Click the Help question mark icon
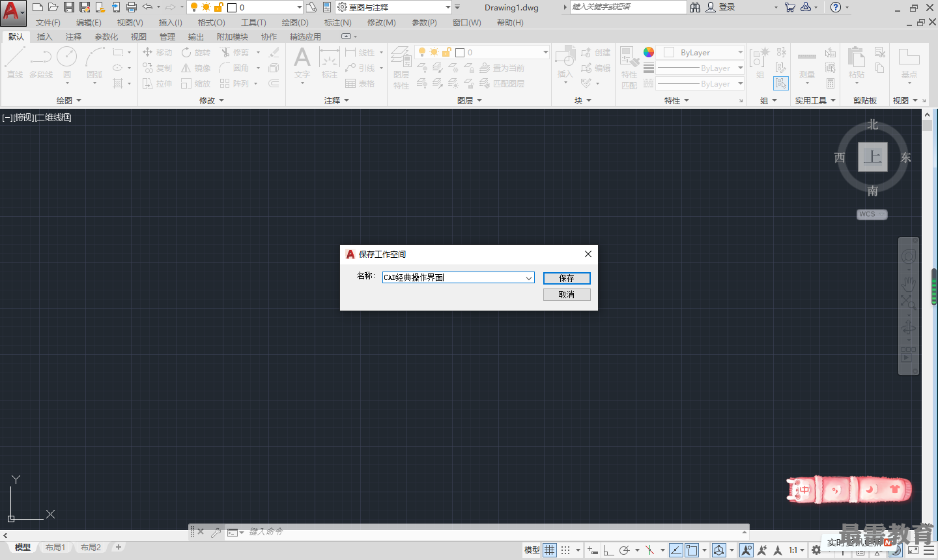Screen dimensions: 938x560 (836, 7)
